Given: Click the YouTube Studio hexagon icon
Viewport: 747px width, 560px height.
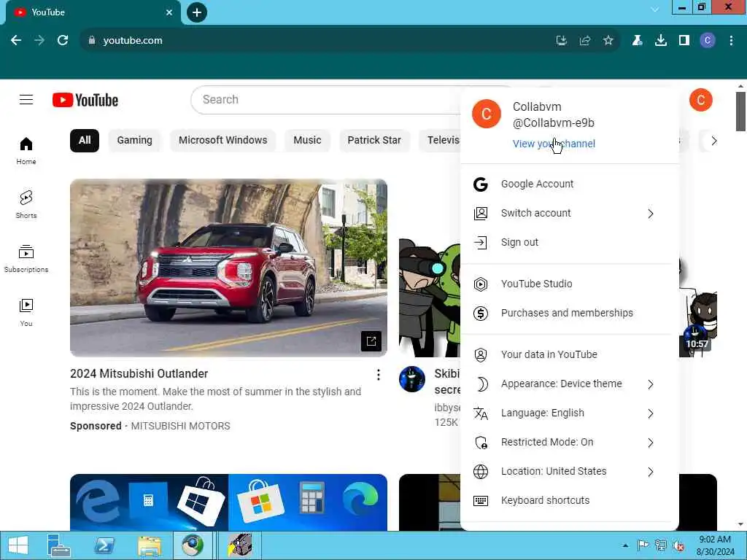Looking at the screenshot, I should pyautogui.click(x=480, y=284).
